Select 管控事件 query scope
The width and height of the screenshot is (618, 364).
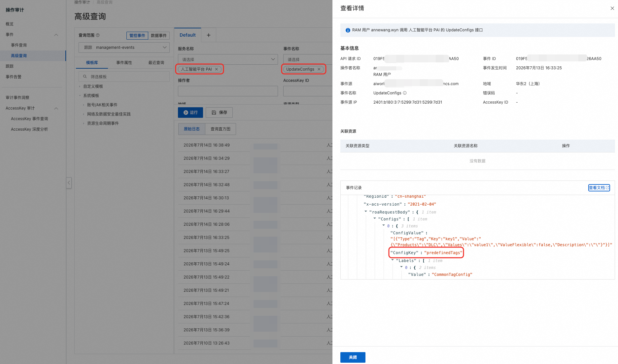pyautogui.click(x=137, y=36)
